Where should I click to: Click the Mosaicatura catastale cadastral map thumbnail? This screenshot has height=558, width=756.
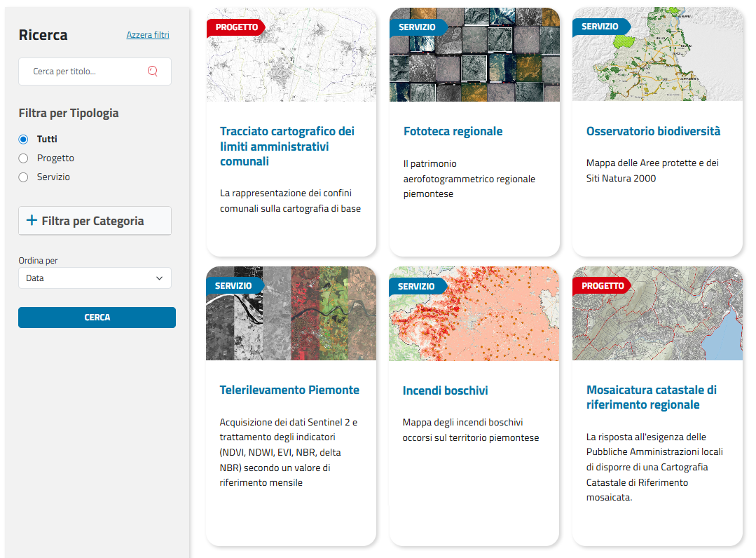[657, 313]
